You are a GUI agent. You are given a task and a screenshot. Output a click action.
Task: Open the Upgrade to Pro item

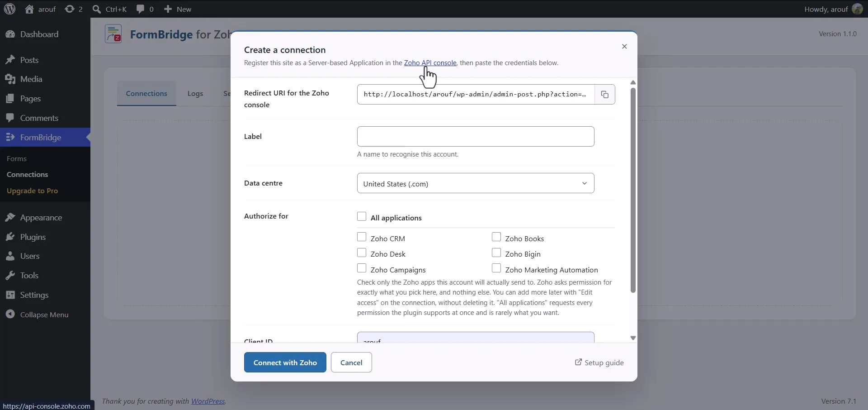[x=32, y=191]
